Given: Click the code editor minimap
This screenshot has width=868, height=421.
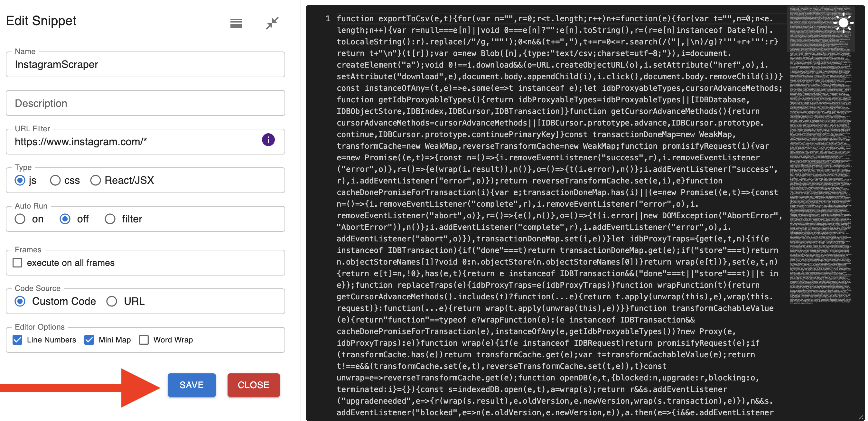Looking at the screenshot, I should tap(819, 169).
